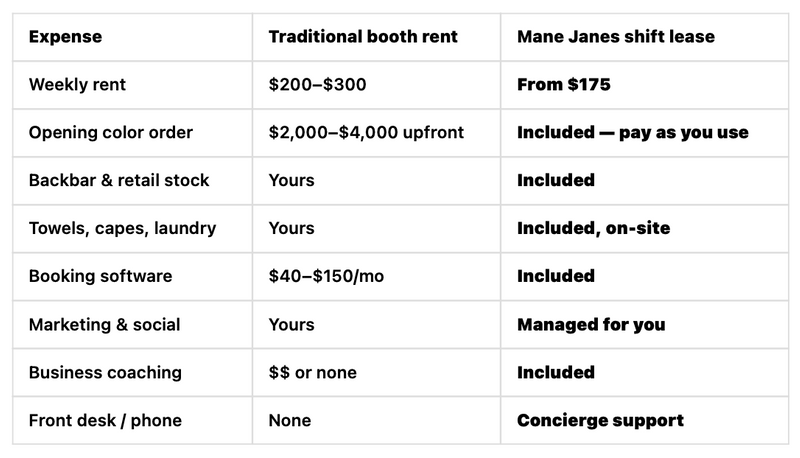Screen dimensions: 800x458
Task: Select the Included, on-site cell
Action: click(593, 228)
